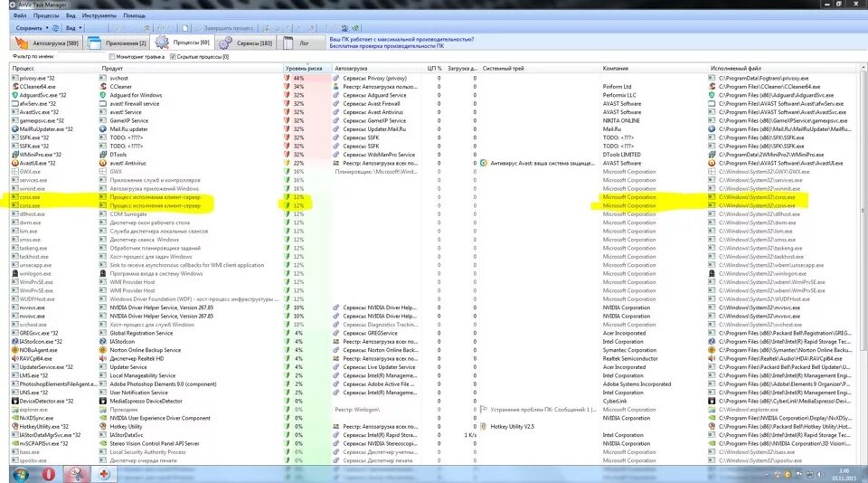Image resolution: width=868 pixels, height=483 pixels.
Task: Open Opera from the taskbar
Action: point(48,474)
